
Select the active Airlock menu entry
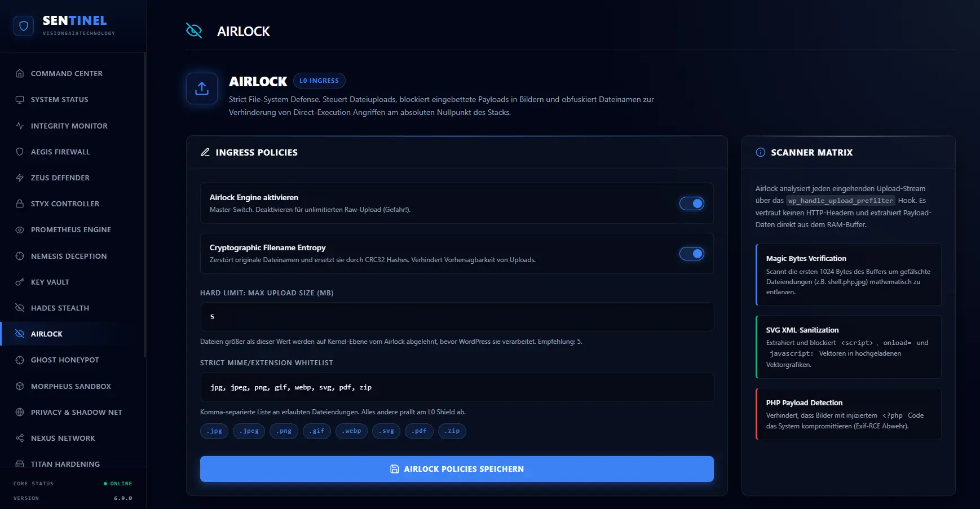click(x=73, y=334)
